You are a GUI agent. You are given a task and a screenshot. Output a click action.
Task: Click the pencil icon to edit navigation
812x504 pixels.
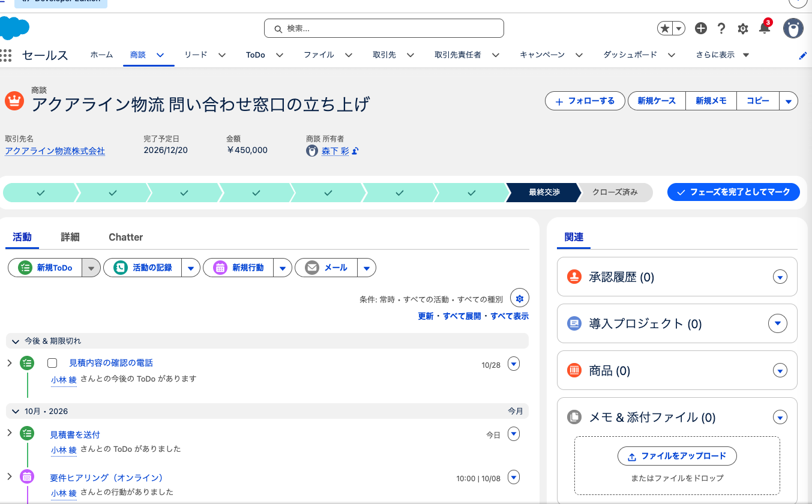tap(803, 55)
